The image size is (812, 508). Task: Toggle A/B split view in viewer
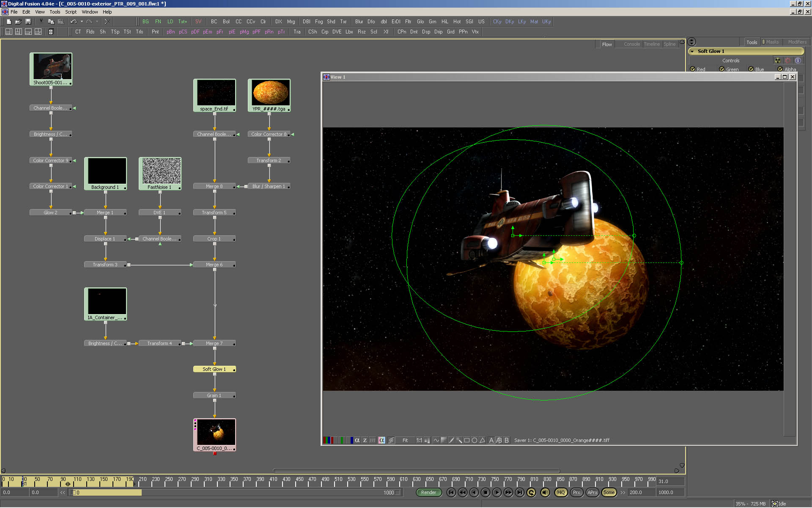pyautogui.click(x=499, y=440)
